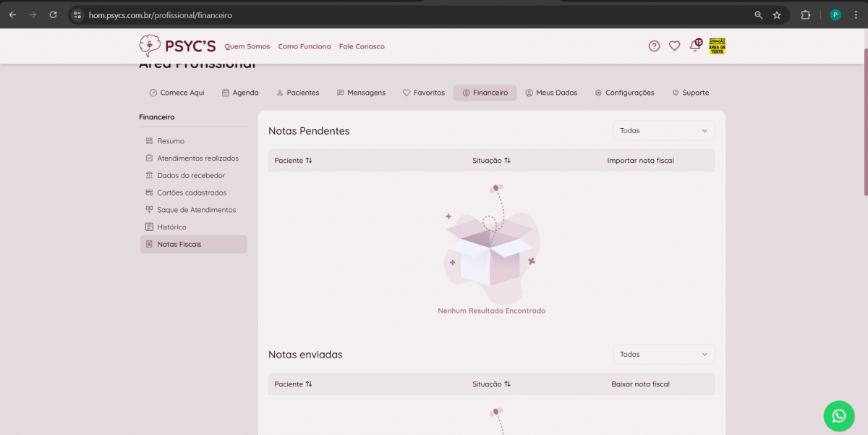Click the help question mark icon
The image size is (868, 435).
click(654, 46)
